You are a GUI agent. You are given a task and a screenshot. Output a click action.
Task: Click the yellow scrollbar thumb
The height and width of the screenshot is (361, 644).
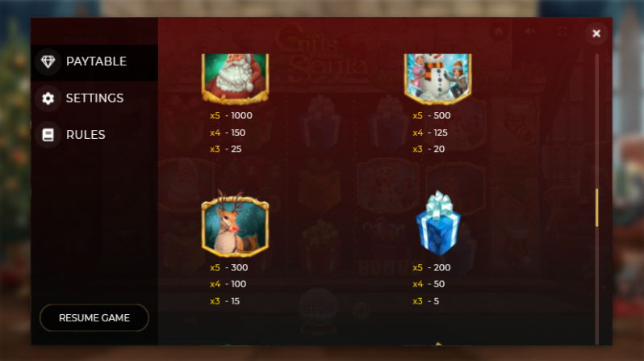tap(596, 208)
